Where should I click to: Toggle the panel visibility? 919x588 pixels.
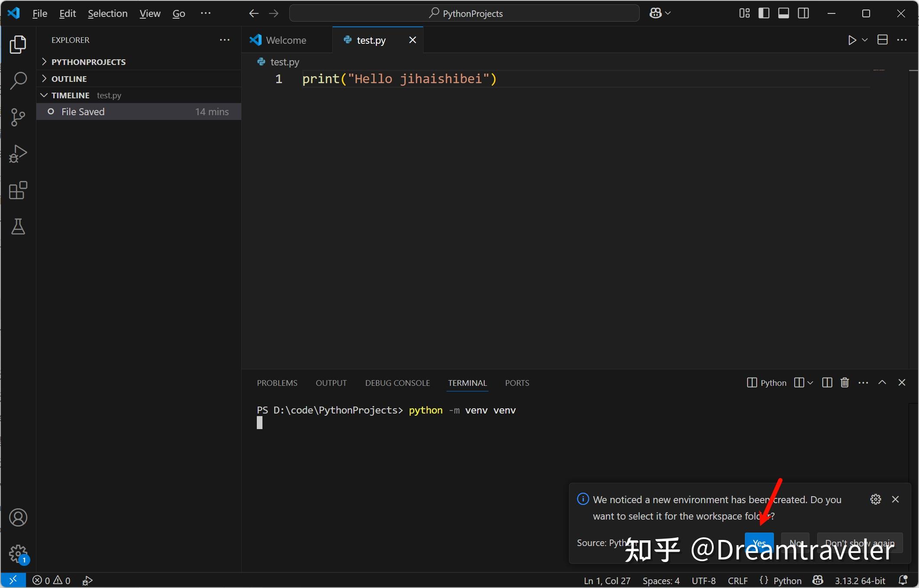(x=783, y=13)
